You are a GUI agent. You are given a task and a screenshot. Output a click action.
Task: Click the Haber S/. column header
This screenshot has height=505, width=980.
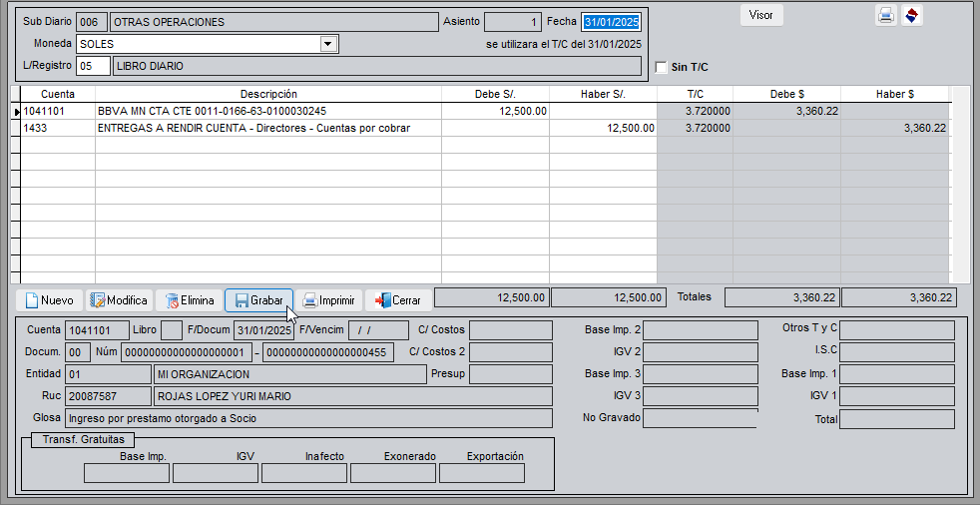click(x=603, y=95)
